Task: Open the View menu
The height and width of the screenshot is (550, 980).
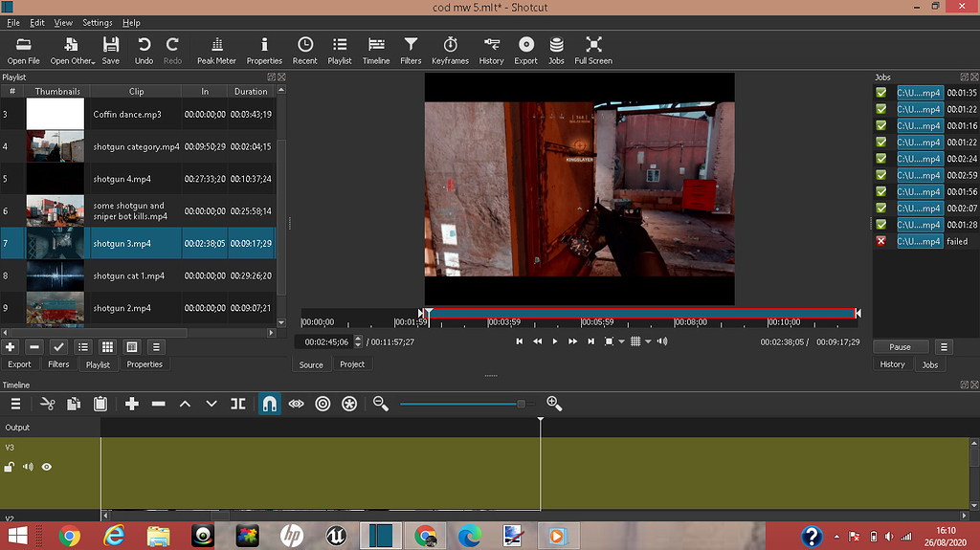Action: coord(63,23)
